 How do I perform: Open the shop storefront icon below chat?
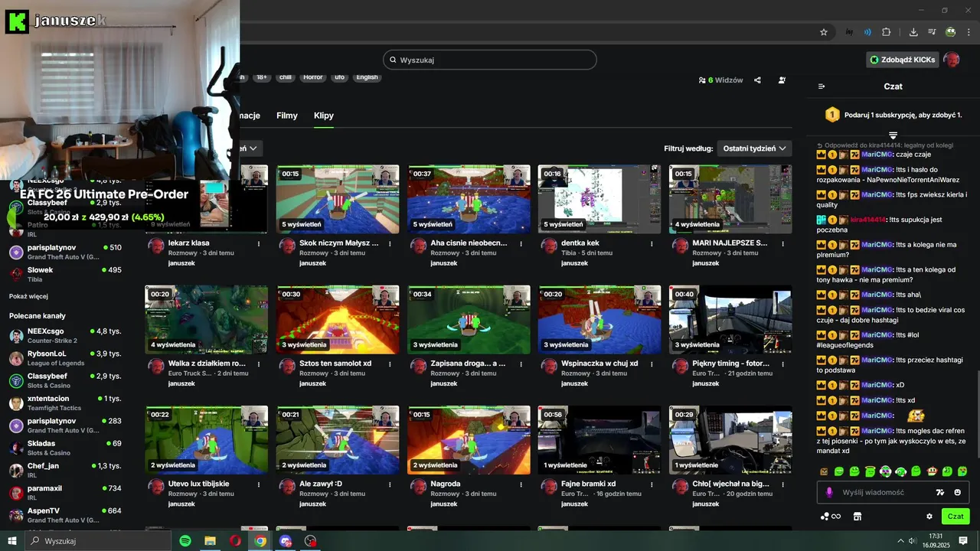857,517
